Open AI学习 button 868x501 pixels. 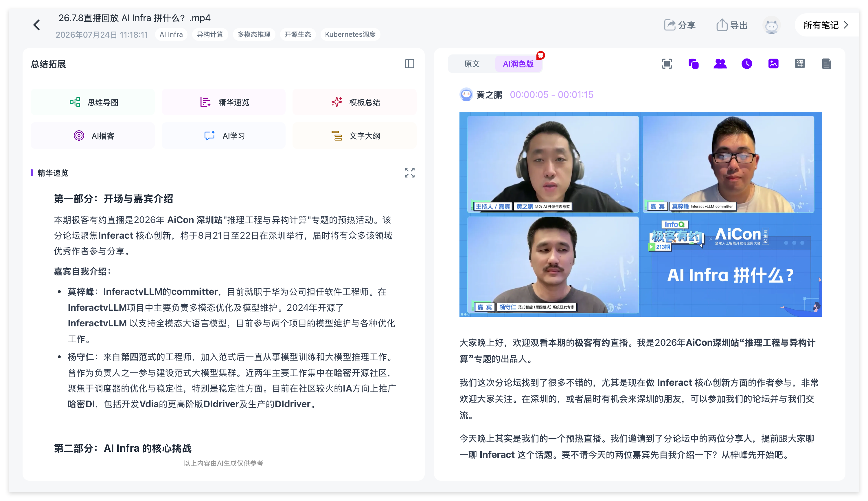click(223, 136)
